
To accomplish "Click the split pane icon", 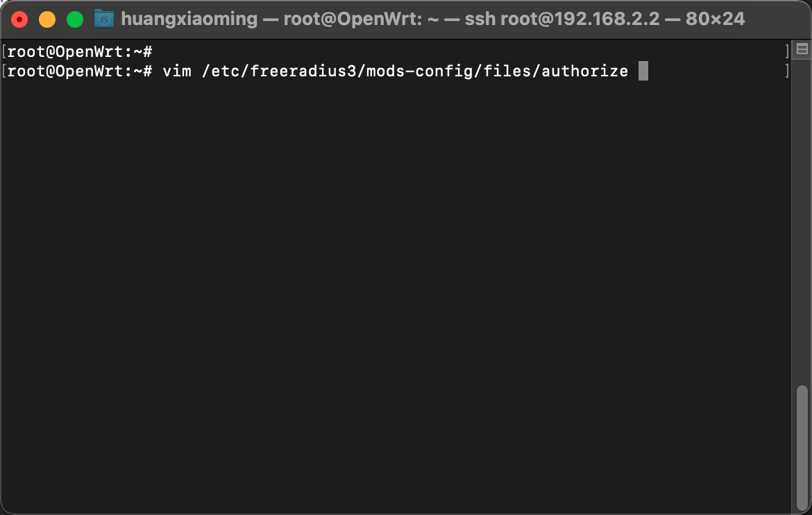I will 802,49.
